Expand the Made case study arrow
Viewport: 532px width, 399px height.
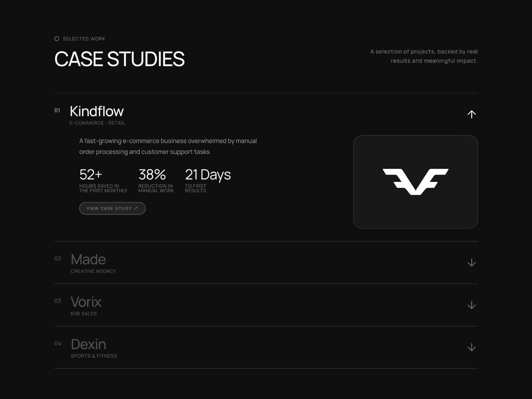(x=471, y=262)
